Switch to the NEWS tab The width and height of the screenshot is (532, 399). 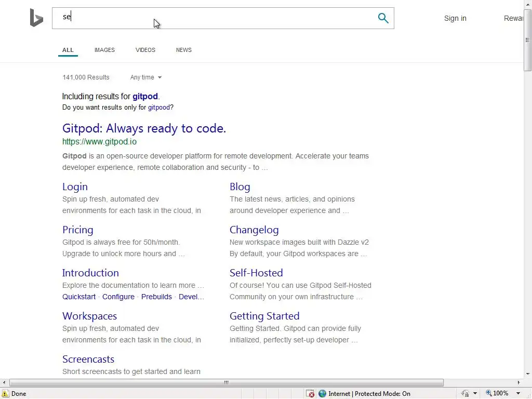coord(183,50)
